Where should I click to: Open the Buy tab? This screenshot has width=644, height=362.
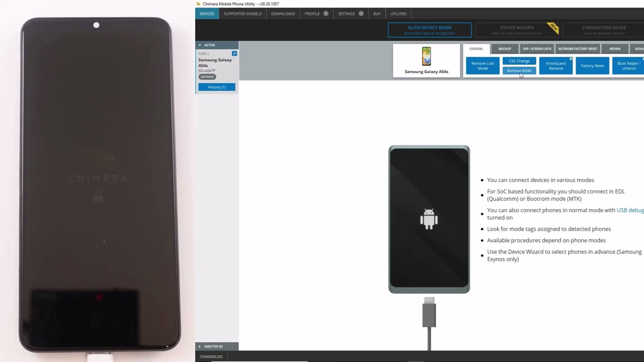(377, 14)
